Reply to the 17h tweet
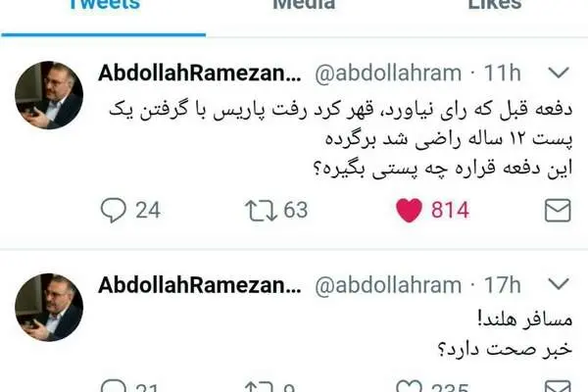 tap(114, 386)
